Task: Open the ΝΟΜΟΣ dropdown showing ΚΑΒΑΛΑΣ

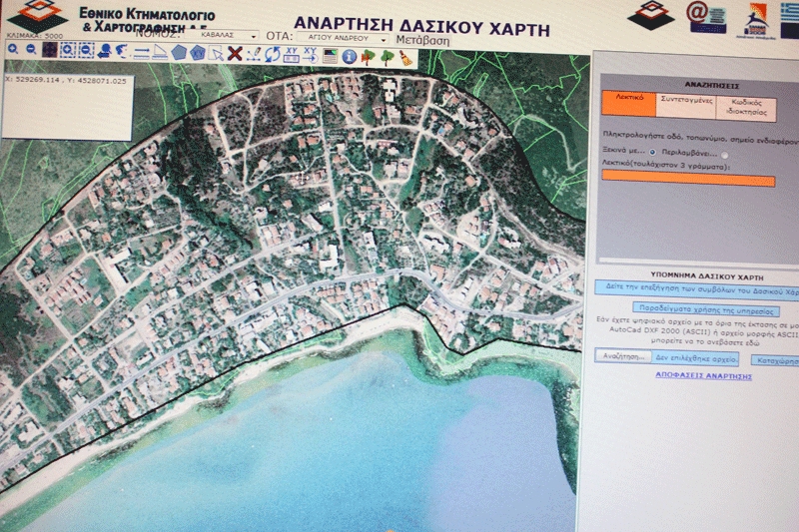Action: coord(224,34)
